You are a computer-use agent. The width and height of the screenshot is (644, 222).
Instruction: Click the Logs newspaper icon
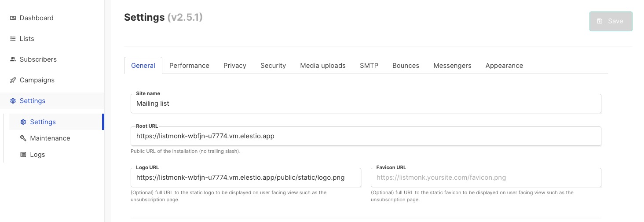point(23,155)
